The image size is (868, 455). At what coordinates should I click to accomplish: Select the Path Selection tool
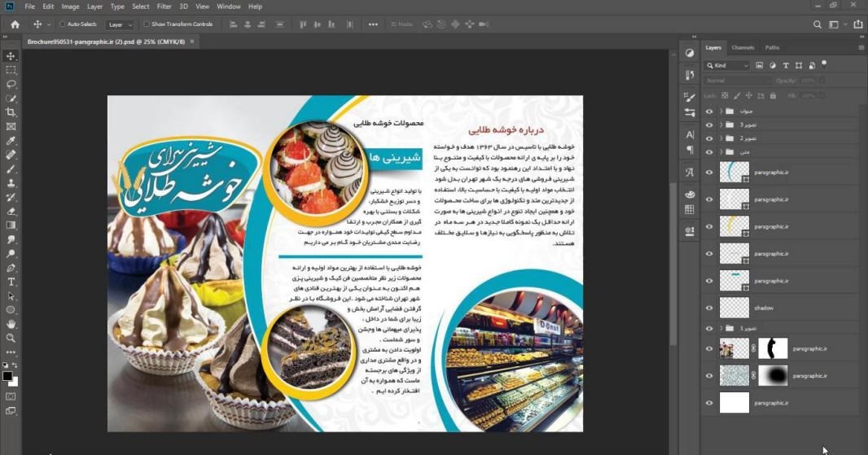tap(11, 296)
